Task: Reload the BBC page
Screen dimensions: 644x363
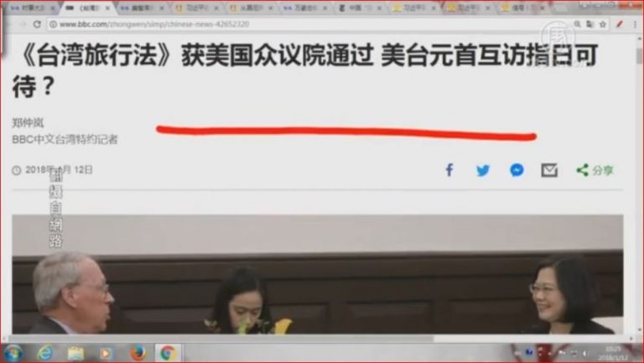Action: point(37,24)
